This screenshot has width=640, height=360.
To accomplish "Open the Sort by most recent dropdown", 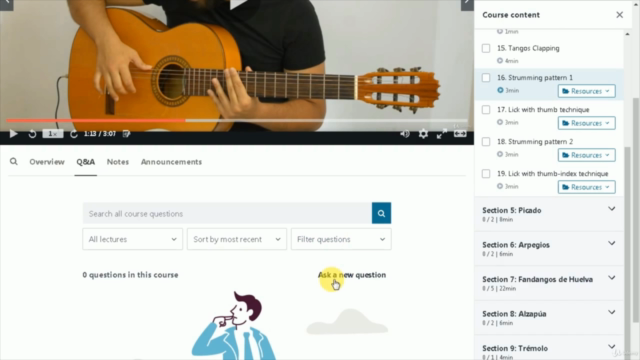I will (237, 239).
